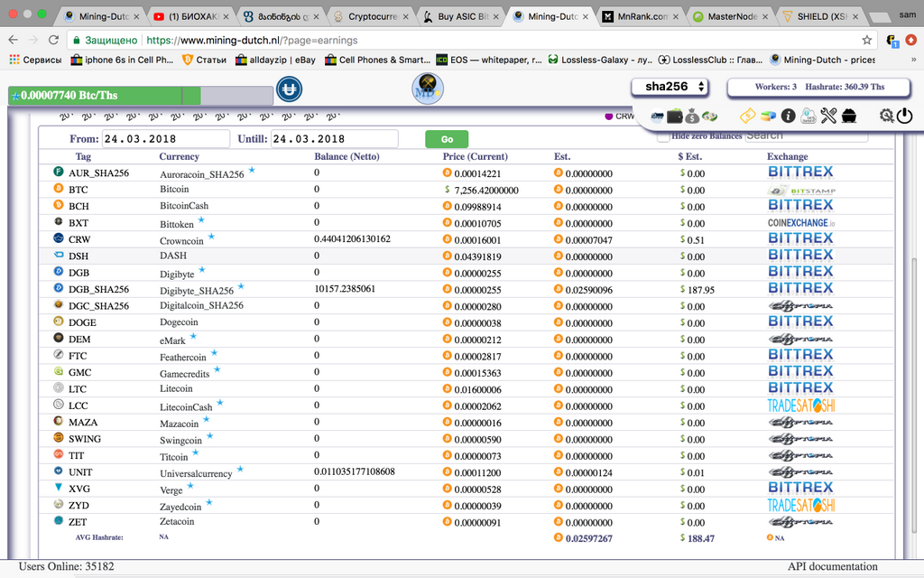Image resolution: width=924 pixels, height=578 pixels.
Task: Click the star beside Crowncoin
Action: pos(211,237)
